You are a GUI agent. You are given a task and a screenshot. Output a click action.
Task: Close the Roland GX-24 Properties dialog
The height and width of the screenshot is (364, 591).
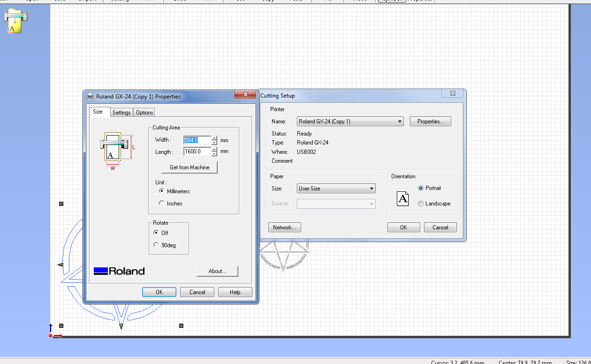(245, 95)
